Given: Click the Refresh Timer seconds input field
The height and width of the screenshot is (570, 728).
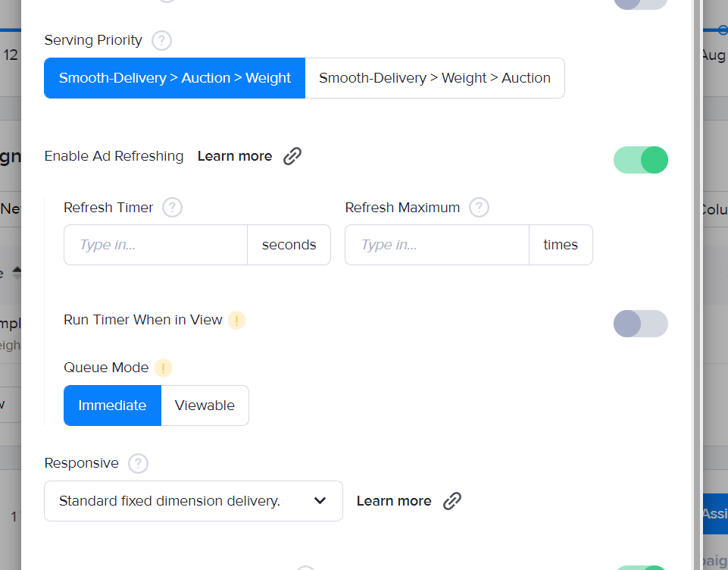Looking at the screenshot, I should pos(155,244).
